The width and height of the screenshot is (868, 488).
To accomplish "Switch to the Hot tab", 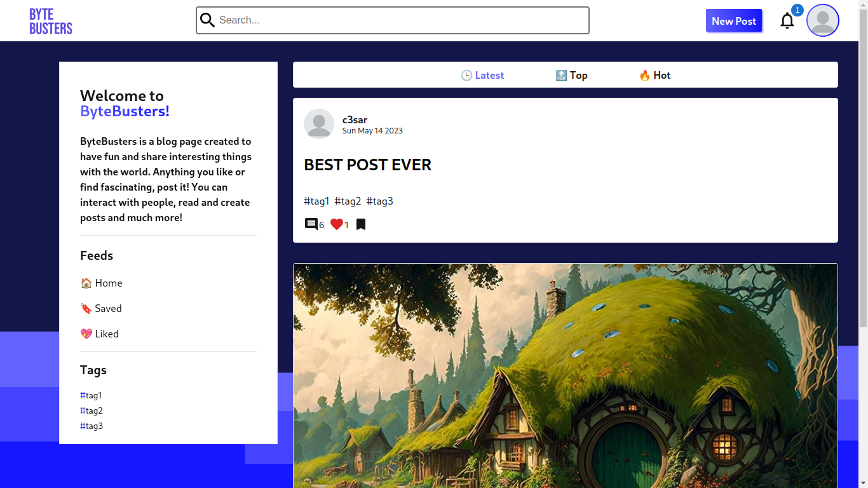I will coord(654,75).
